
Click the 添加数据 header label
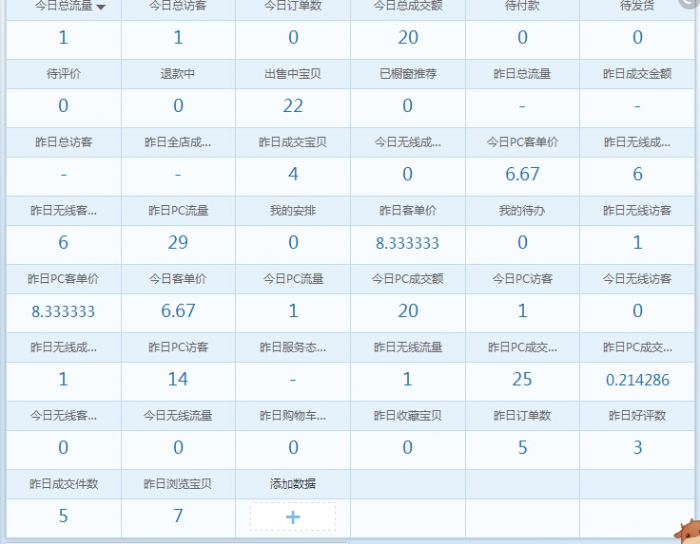(x=293, y=484)
